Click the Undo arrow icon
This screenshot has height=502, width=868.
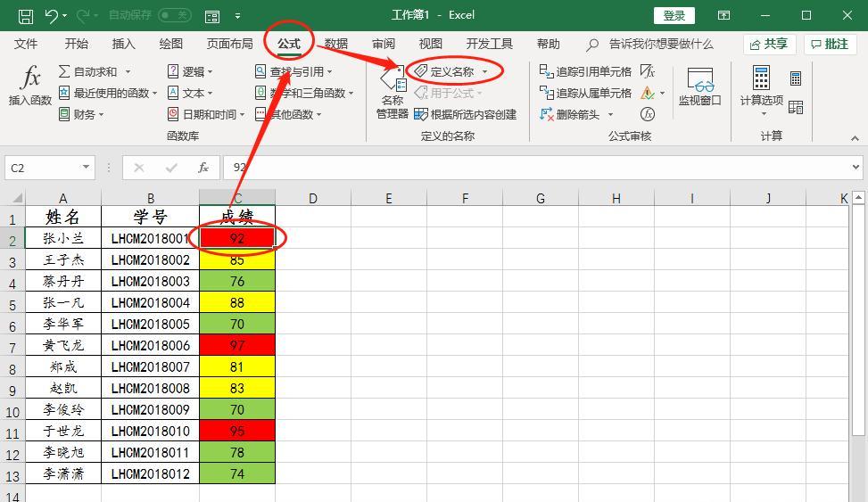point(52,16)
